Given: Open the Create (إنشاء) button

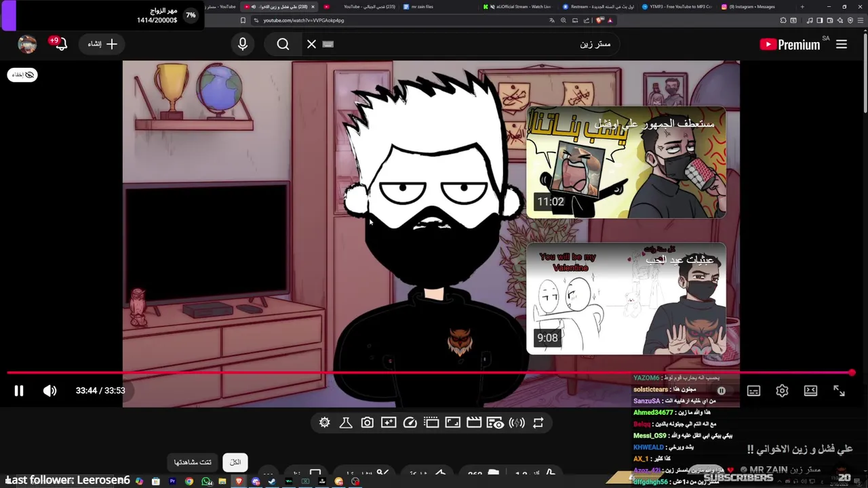Looking at the screenshot, I should point(102,44).
